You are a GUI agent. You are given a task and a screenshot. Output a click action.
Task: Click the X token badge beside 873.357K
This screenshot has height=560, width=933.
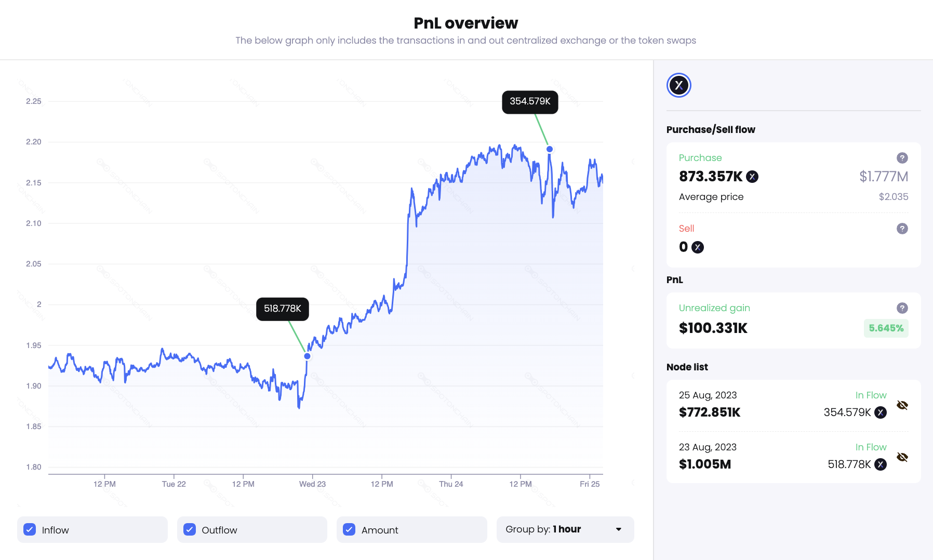753,177
